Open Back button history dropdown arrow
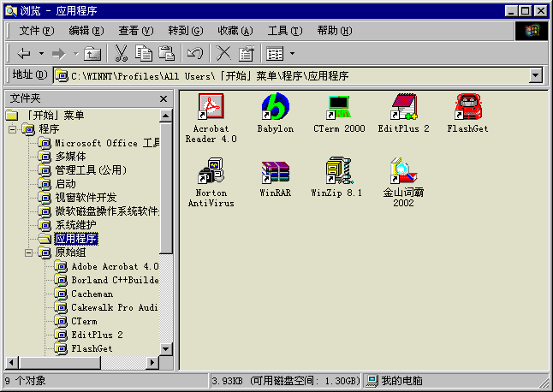 tap(41, 54)
